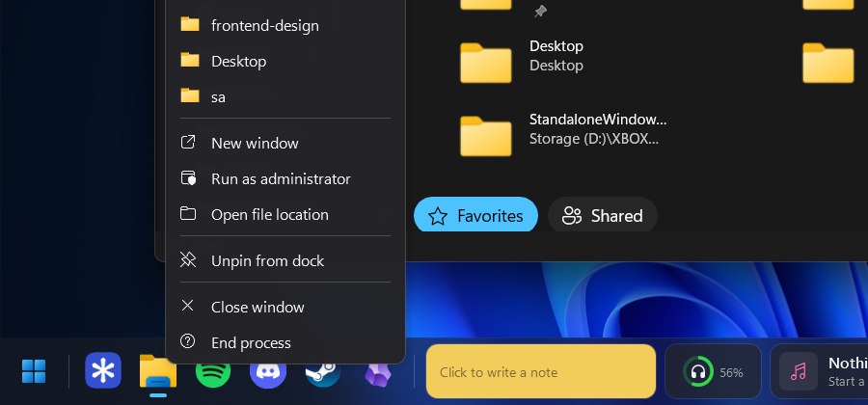Click the Desktop folder icon in Explorer
Screen dimensions: 868x405
(x=485, y=63)
